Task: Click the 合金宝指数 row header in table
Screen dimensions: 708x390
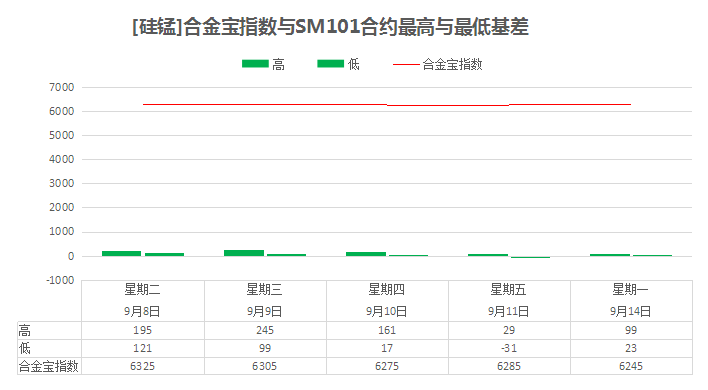Action: pos(49,366)
